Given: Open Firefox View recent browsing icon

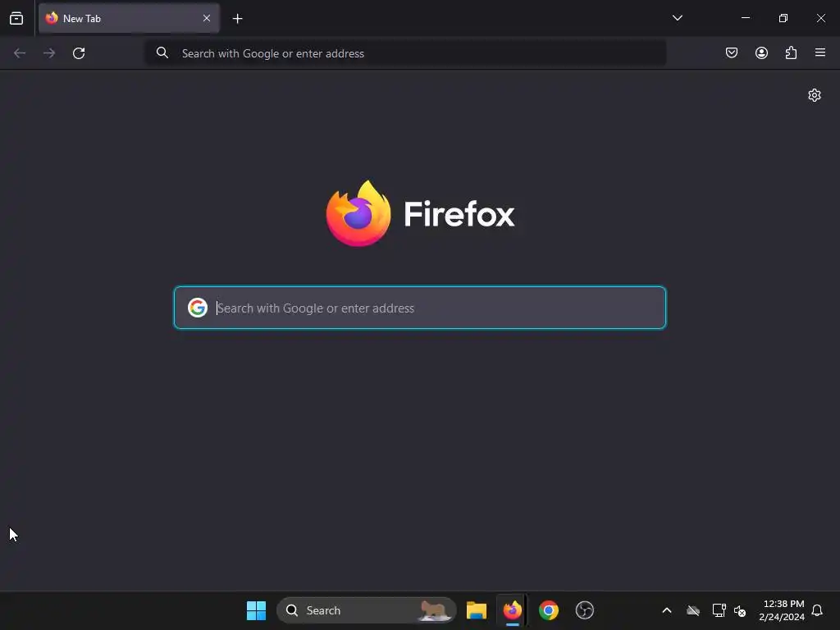Looking at the screenshot, I should pos(16,18).
